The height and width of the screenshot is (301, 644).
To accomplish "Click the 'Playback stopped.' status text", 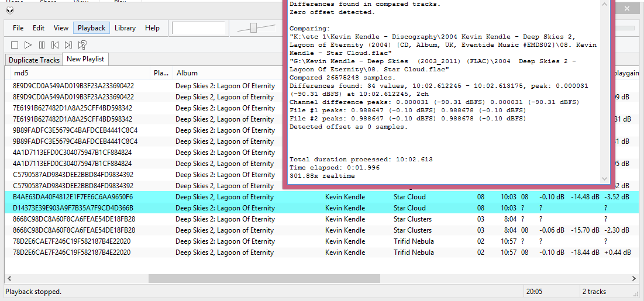I will [x=33, y=292].
